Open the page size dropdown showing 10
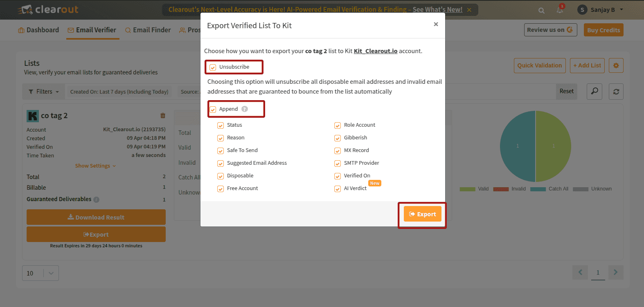Screen dimensions: 644x307 click(x=41, y=273)
